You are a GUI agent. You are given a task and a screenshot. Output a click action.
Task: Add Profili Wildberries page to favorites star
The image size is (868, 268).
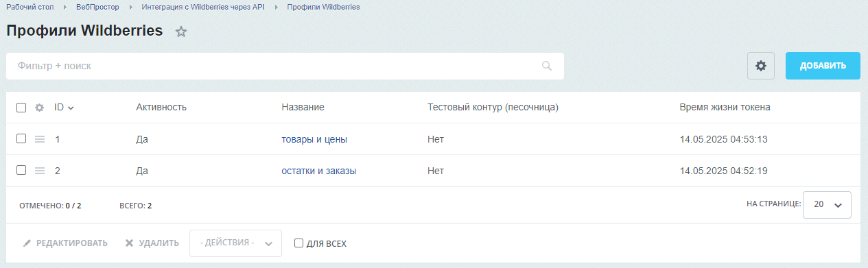coord(181,32)
